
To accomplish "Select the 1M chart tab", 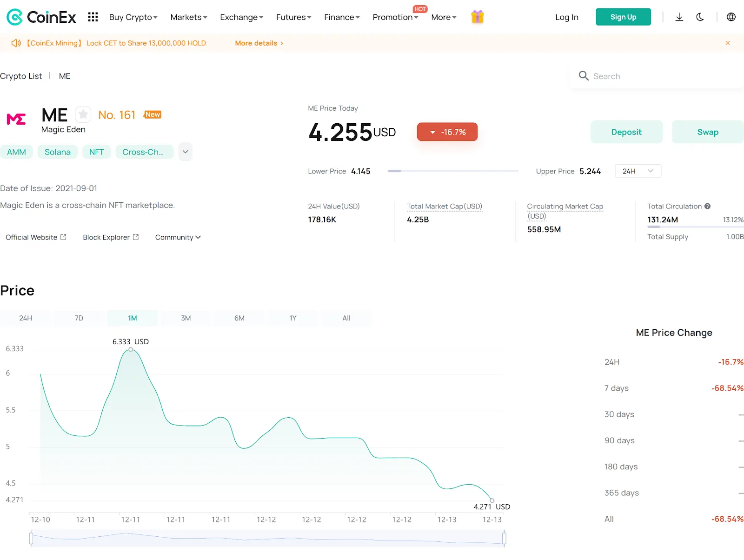I will (x=133, y=318).
